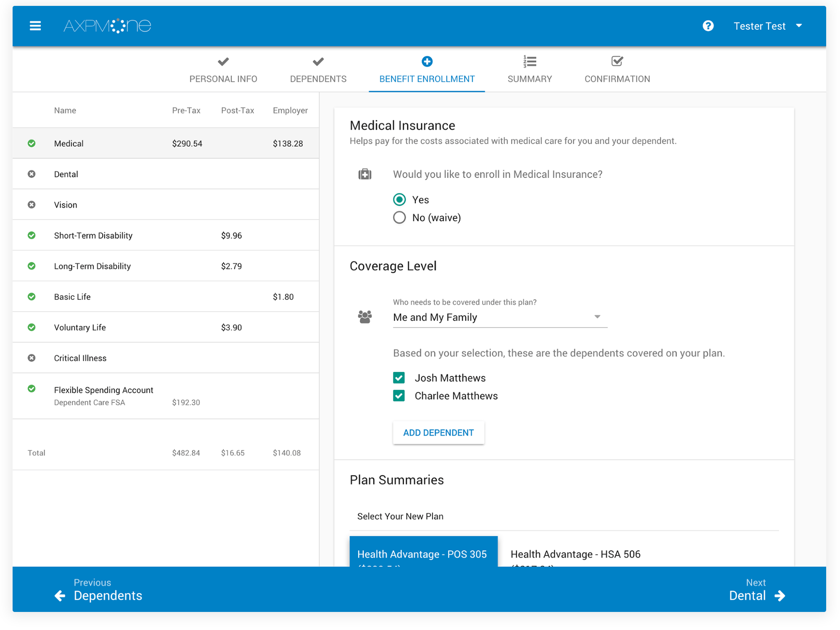Click the Confirmation checkbox icon
The width and height of the screenshot is (840, 630).
[617, 61]
